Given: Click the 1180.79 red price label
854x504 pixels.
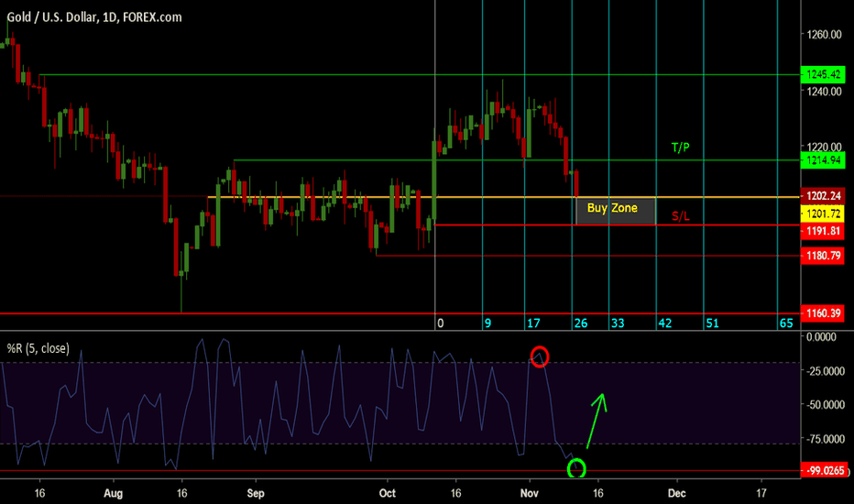Looking at the screenshot, I should point(823,256).
